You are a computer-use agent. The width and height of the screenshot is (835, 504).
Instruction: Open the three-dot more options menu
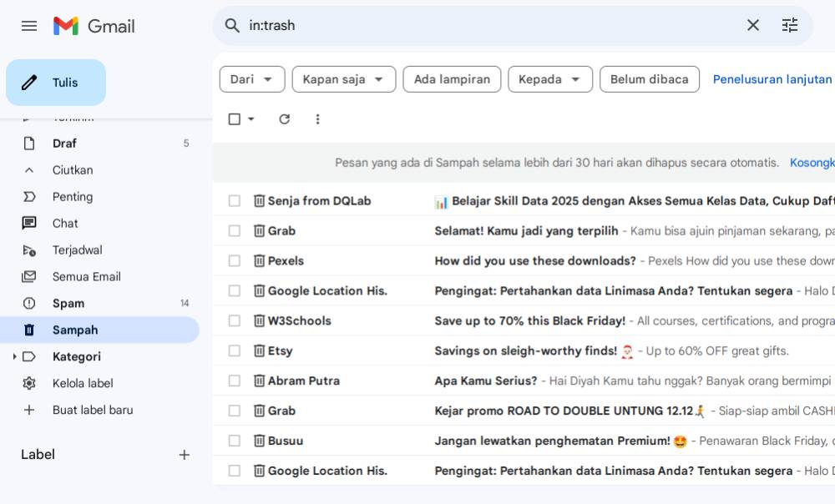tap(317, 119)
